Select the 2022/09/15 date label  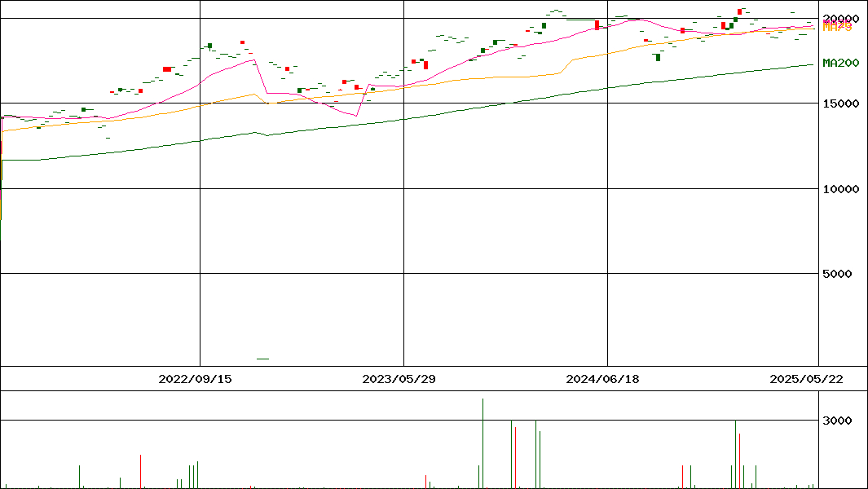click(195, 379)
